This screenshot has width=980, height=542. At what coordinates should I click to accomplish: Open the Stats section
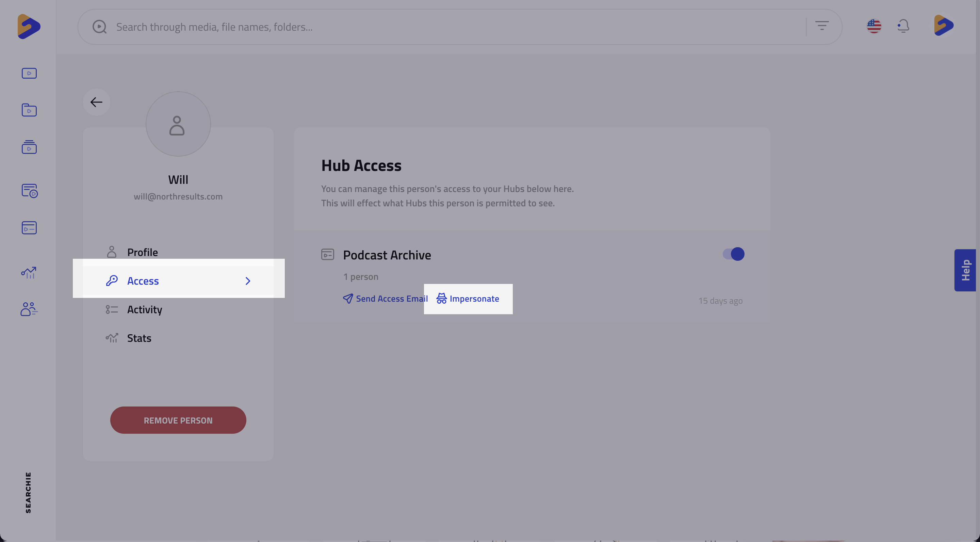pos(139,338)
